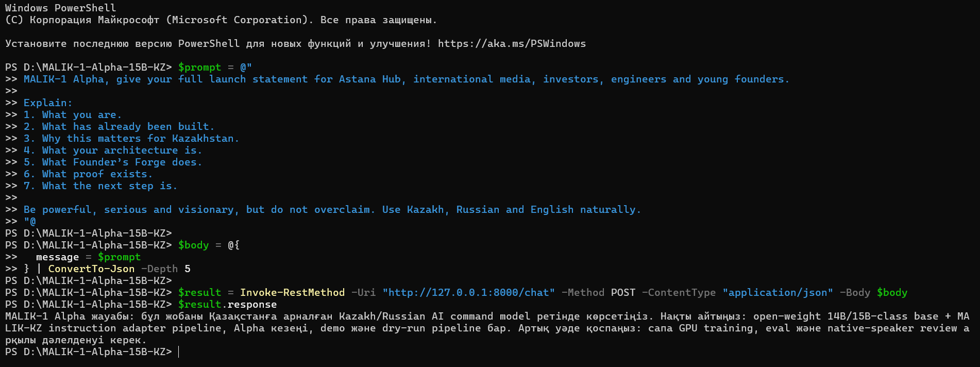
Task: Click "message = $prompt" hashtable line
Action: (88, 257)
